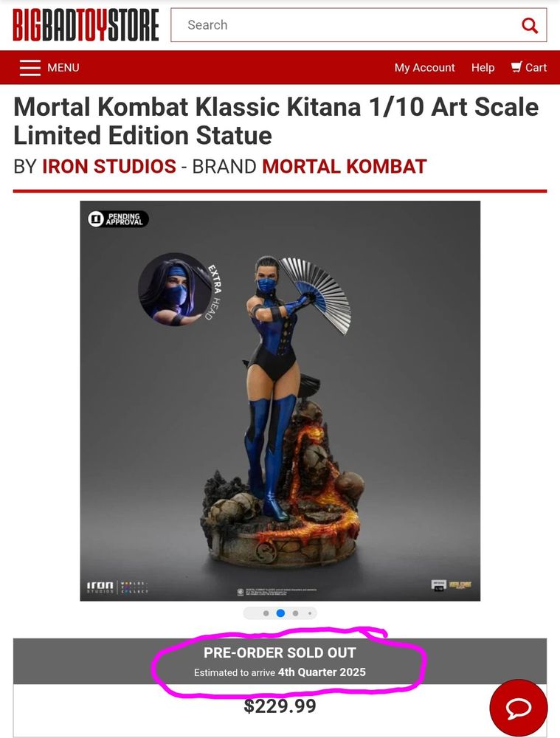Screen dimensions: 560x738
Task: Select the small fourth carousel dot
Action: tap(310, 613)
